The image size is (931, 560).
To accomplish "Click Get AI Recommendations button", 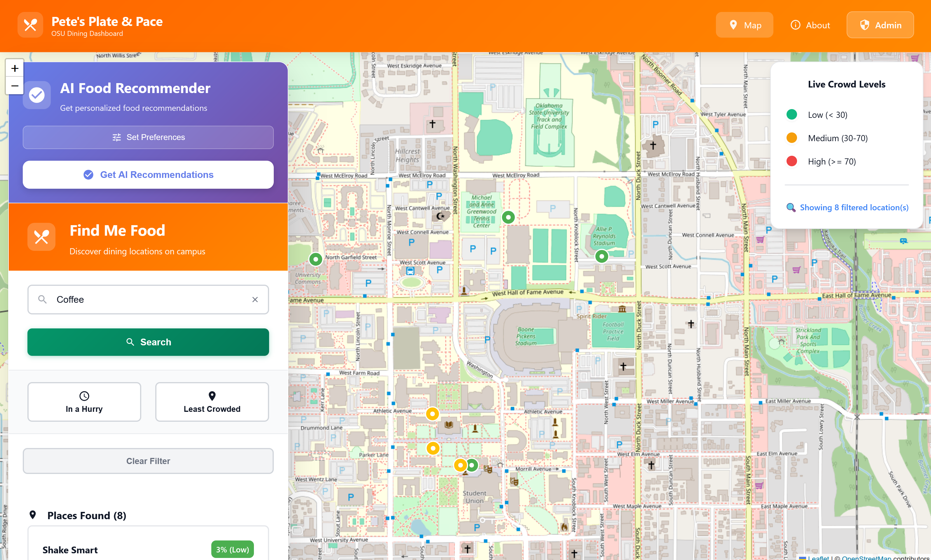I will coord(148,175).
